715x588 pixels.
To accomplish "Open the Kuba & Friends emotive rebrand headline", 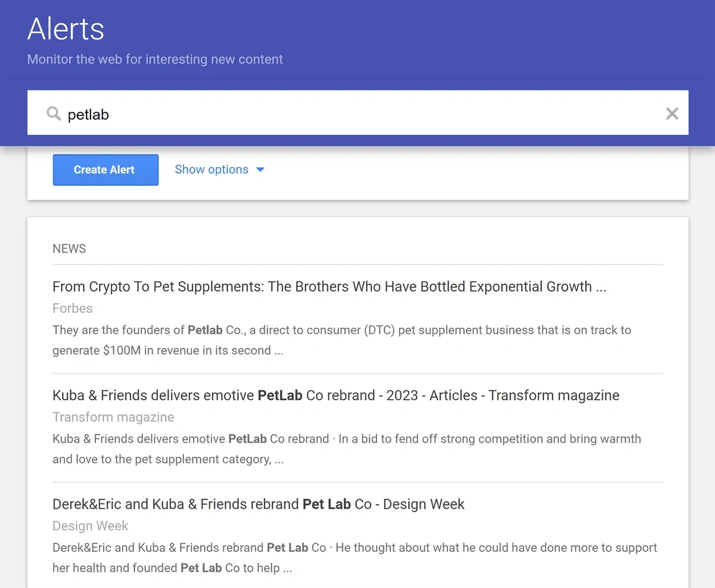I will point(336,396).
